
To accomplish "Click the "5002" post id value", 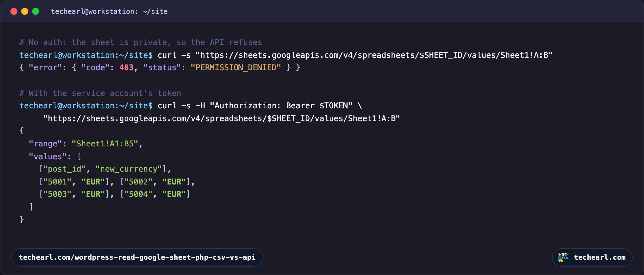I will pos(138,182).
